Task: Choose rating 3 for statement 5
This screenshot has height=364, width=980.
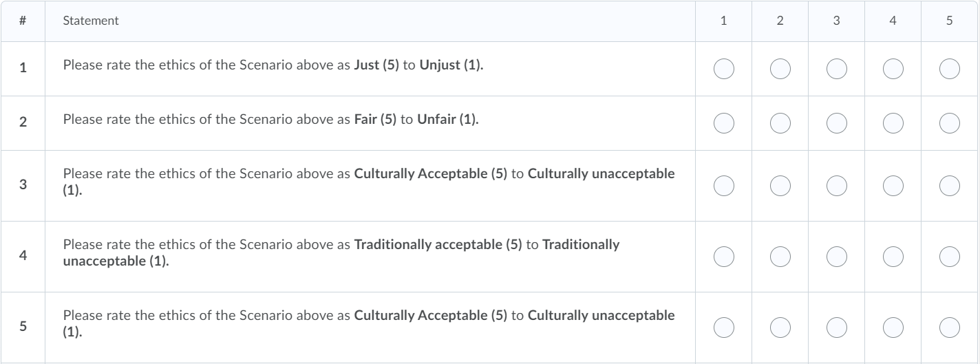Action: coord(836,327)
